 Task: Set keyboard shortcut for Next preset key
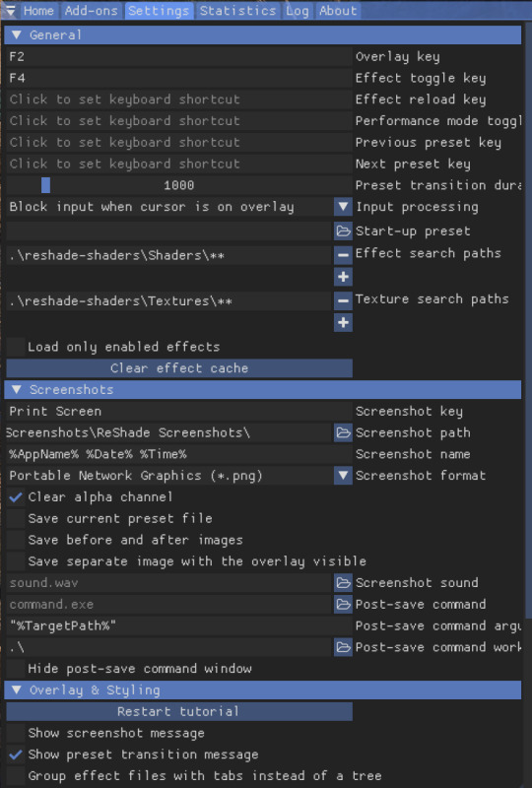click(179, 164)
